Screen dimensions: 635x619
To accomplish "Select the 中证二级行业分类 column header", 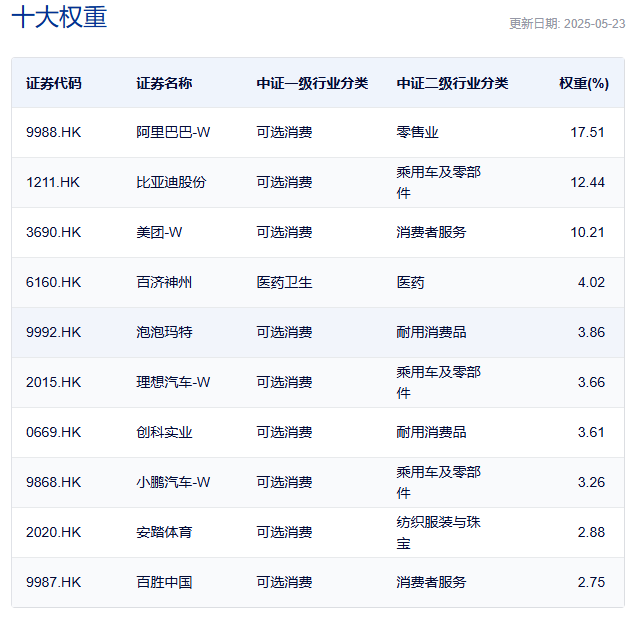I will (x=452, y=83).
